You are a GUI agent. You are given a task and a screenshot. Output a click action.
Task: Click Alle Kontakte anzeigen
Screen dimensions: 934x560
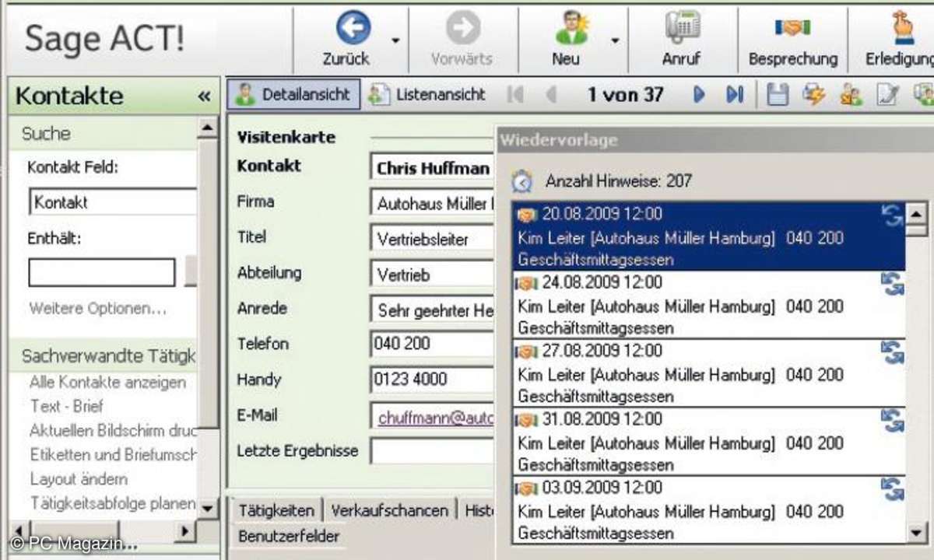coord(107,382)
